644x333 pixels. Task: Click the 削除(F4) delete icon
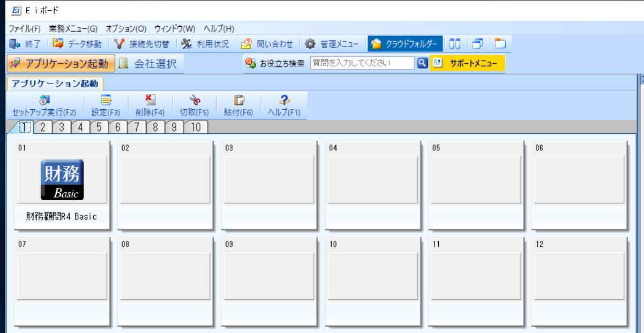(150, 100)
